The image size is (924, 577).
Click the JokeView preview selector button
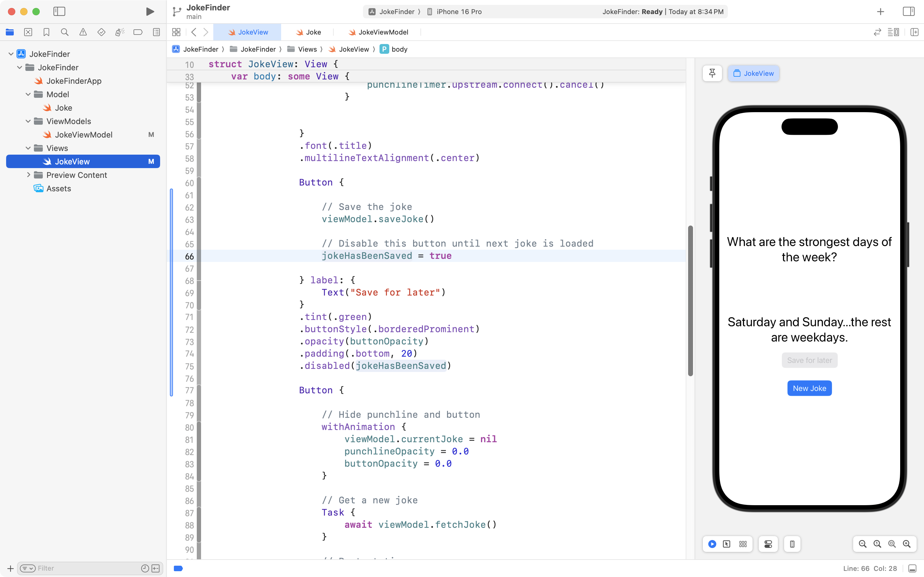[753, 73]
